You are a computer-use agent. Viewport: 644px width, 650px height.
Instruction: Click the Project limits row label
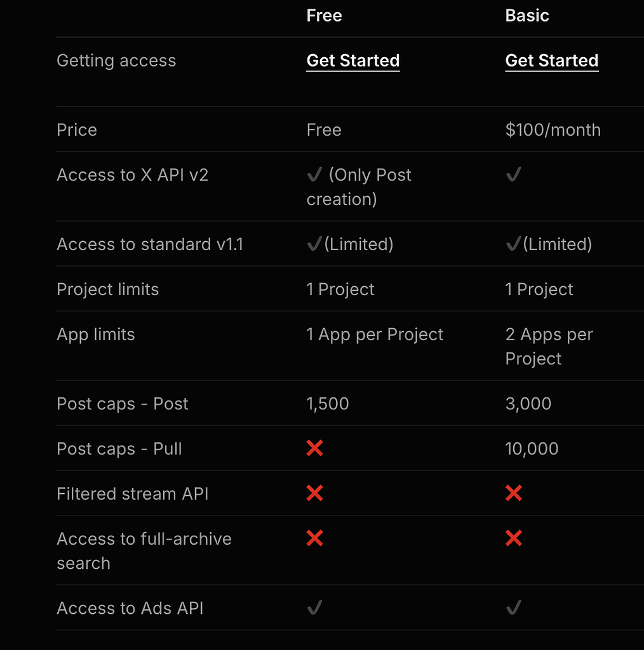(108, 289)
